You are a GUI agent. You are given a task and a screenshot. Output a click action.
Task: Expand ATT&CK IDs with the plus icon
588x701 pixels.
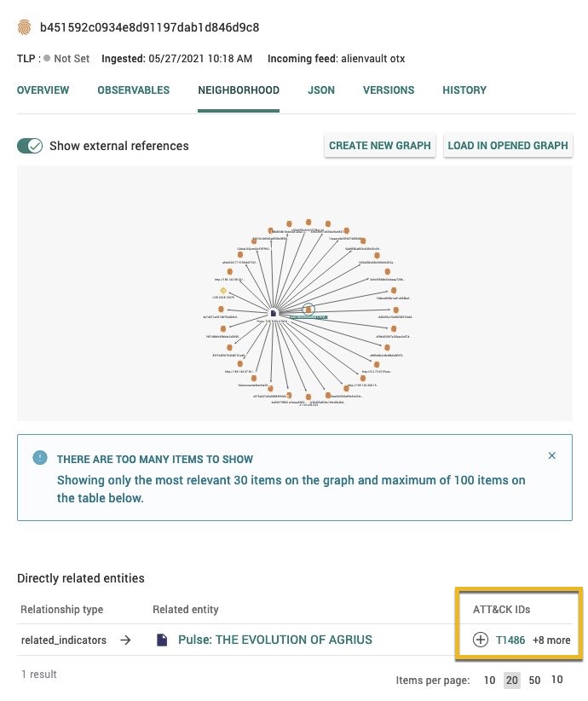481,640
